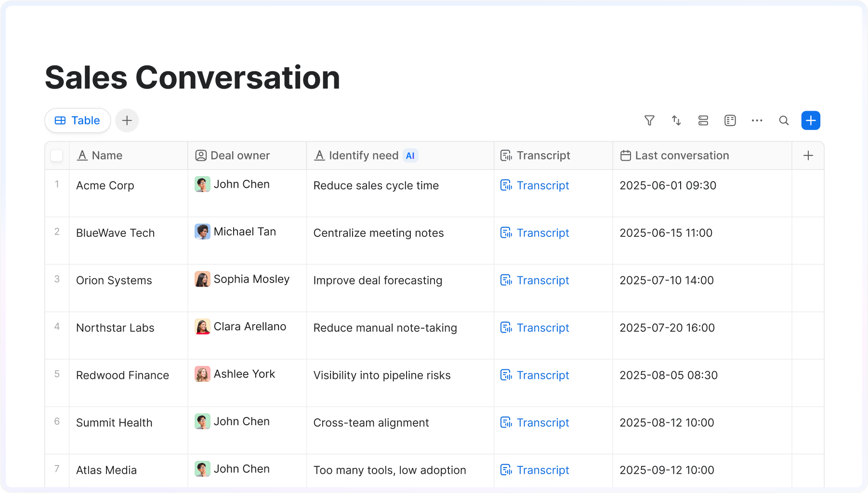Open the Transcript column header menu
This screenshot has height=493, width=868.
tap(543, 156)
